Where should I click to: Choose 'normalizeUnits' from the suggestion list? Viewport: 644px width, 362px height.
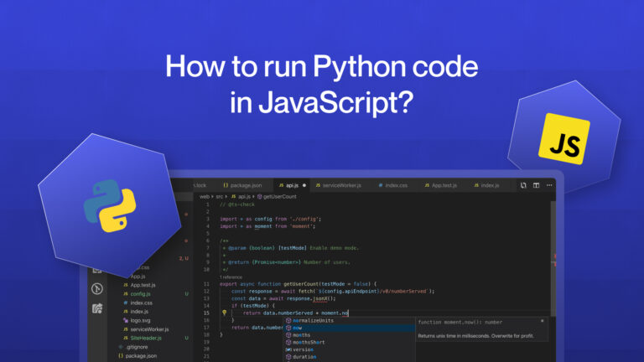tap(313, 320)
